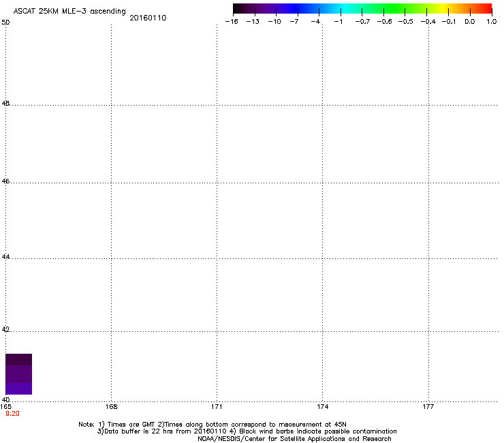The width and height of the screenshot is (504, 443).
Task: Click longitude label 168
Action: point(111,407)
